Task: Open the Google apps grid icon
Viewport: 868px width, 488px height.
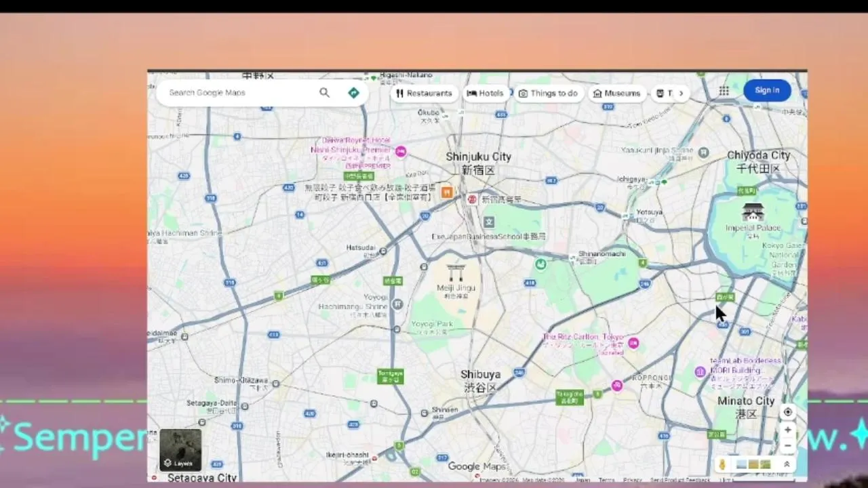Action: point(724,91)
